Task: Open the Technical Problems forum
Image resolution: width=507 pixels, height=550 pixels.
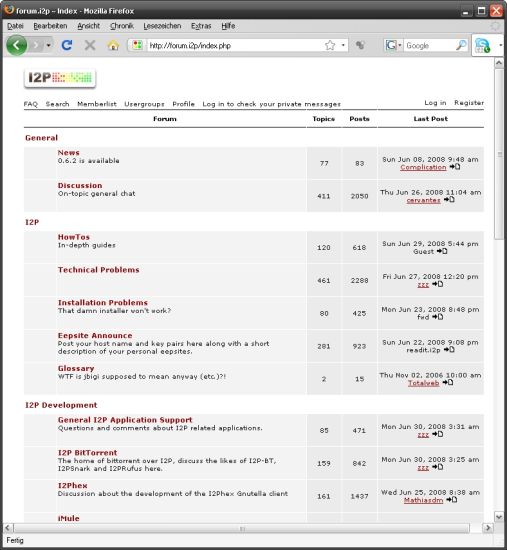Action: [99, 270]
